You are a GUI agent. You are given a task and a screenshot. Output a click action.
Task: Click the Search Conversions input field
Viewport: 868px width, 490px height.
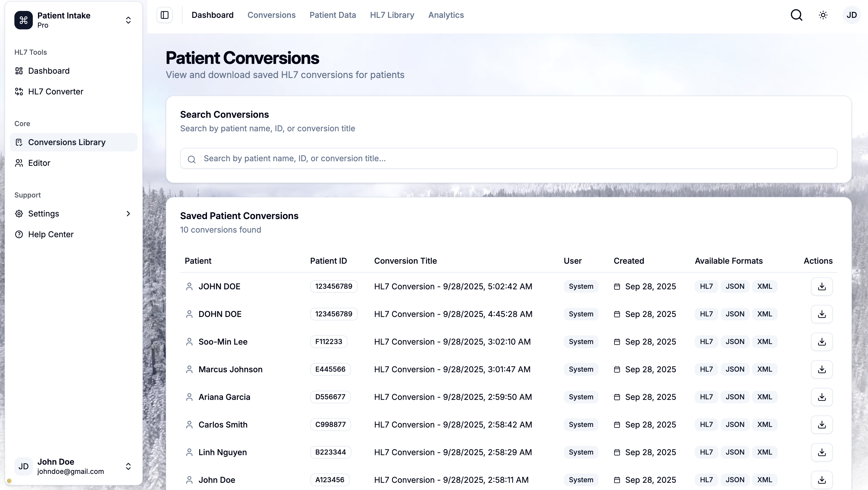(508, 158)
